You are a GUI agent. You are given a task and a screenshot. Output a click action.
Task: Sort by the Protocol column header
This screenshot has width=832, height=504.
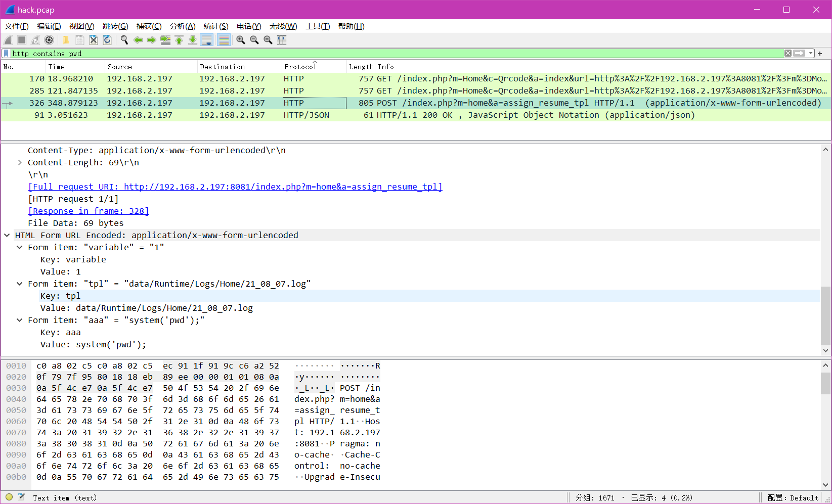click(314, 67)
